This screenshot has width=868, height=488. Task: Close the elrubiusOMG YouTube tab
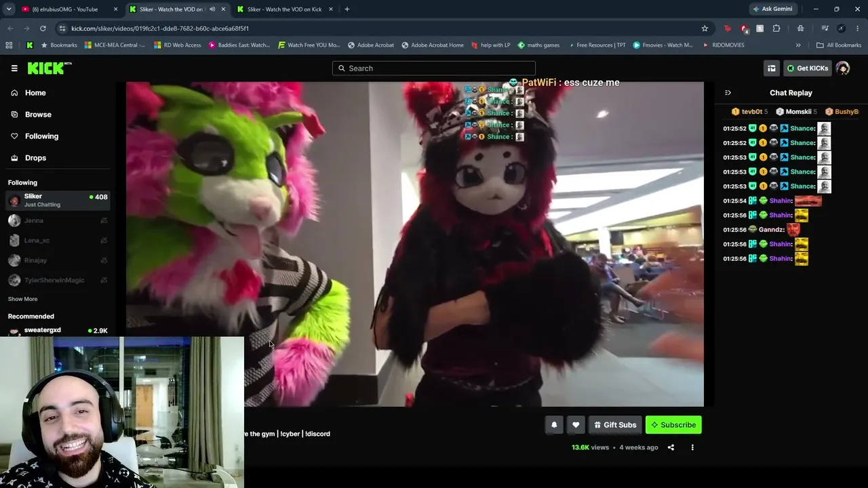click(x=115, y=9)
